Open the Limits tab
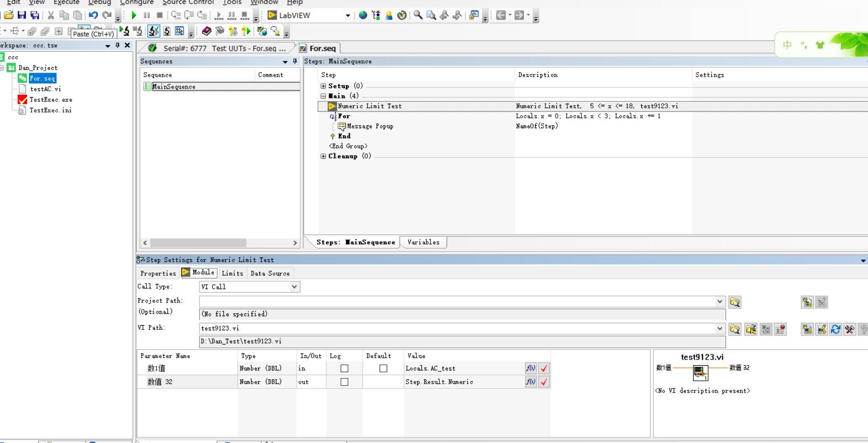Image resolution: width=868 pixels, height=443 pixels. [x=232, y=273]
